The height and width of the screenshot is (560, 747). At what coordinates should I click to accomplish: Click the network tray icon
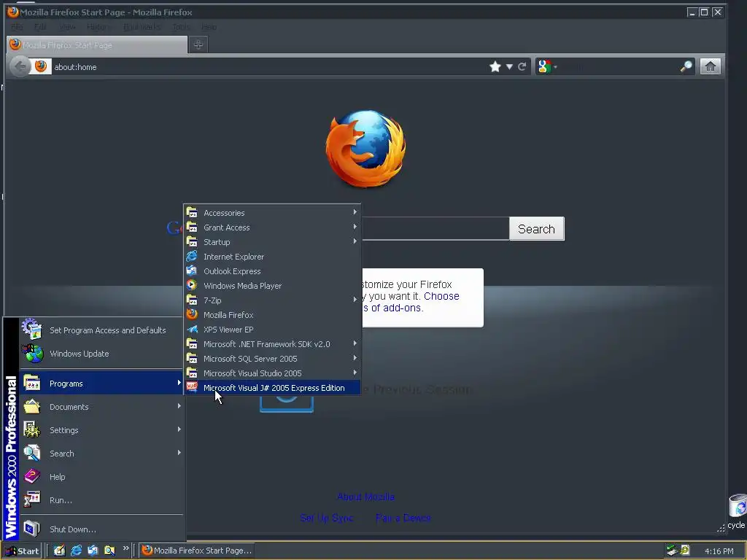(672, 551)
